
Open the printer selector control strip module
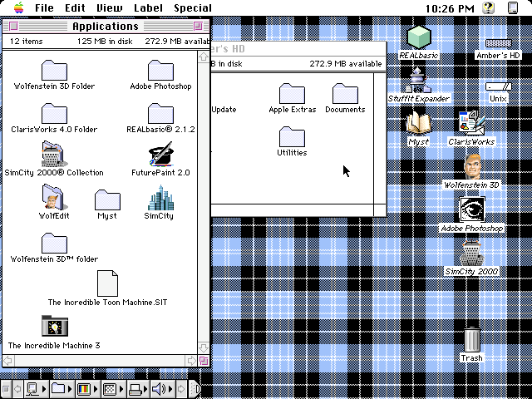(139, 389)
